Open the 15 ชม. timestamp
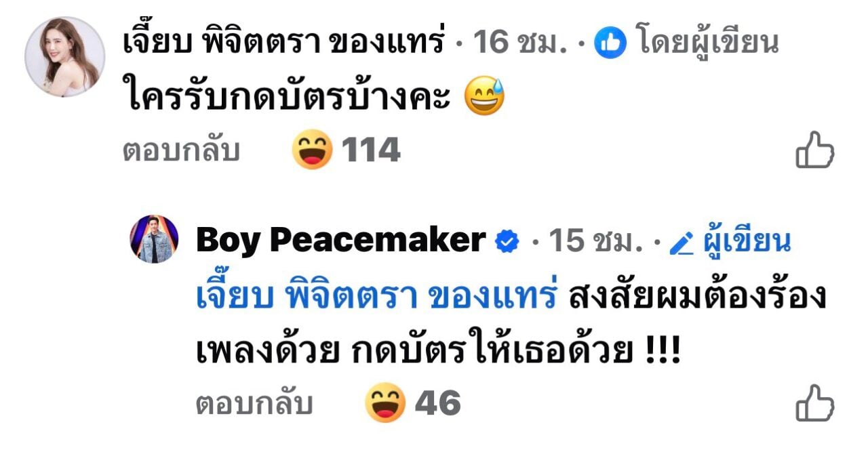 [x=595, y=241]
